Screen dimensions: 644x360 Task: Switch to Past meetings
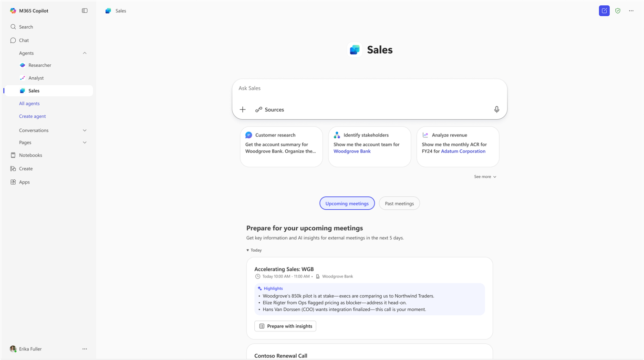click(399, 204)
